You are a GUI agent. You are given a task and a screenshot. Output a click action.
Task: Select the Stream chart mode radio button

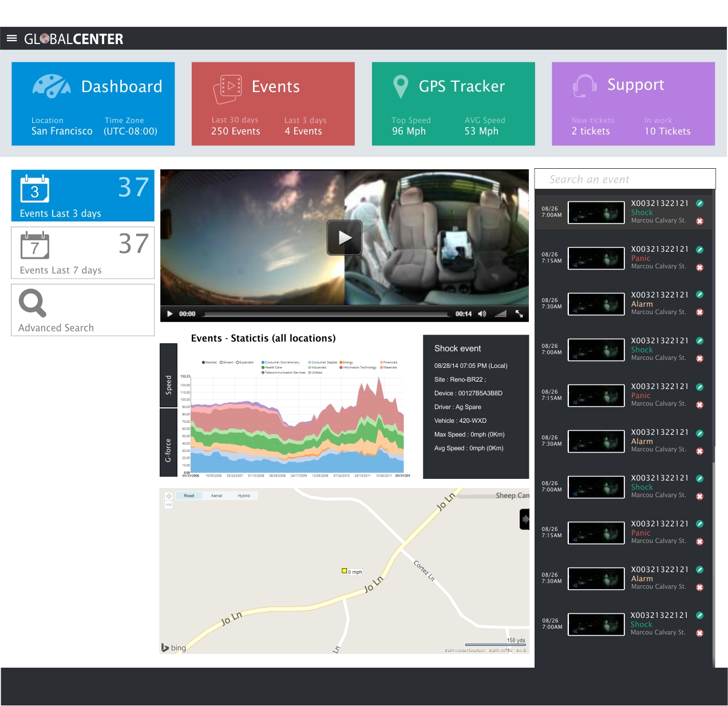click(x=221, y=362)
